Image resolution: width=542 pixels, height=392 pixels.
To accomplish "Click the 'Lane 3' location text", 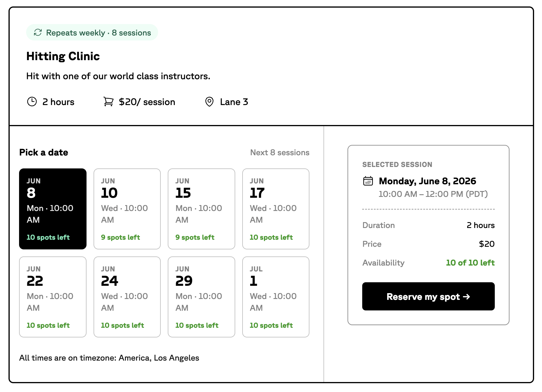I will pyautogui.click(x=234, y=102).
